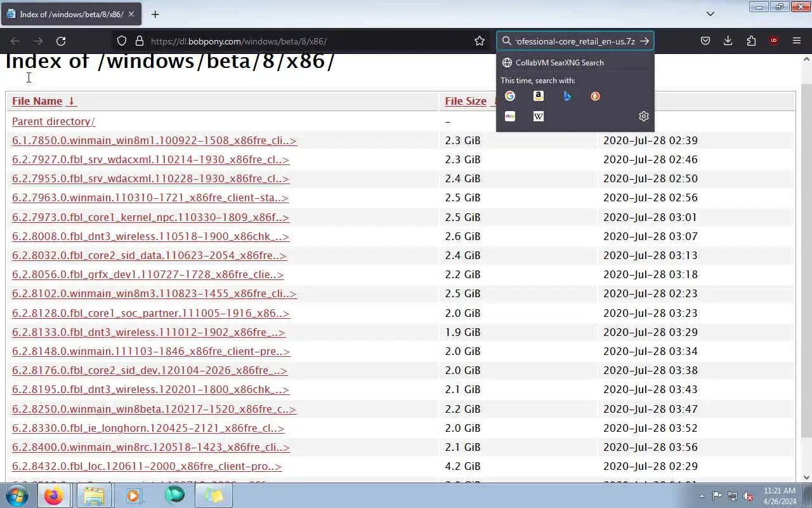Open 6.2.8432.0.fbl_loc file link
Screen dimensions: 812x508
point(147,466)
